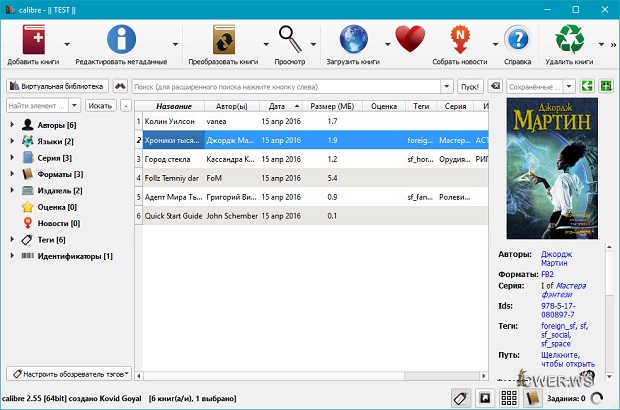Sort books by the Название column header
620x410 pixels.
click(174, 105)
